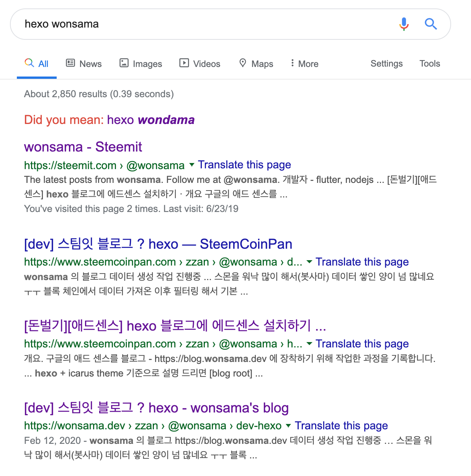Click the Videos tab play icon

184,63
